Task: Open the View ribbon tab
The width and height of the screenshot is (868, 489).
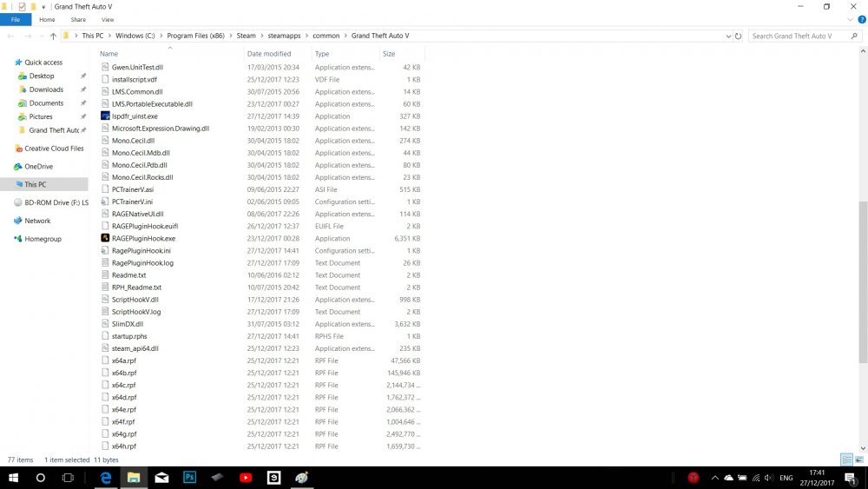Action: point(108,19)
